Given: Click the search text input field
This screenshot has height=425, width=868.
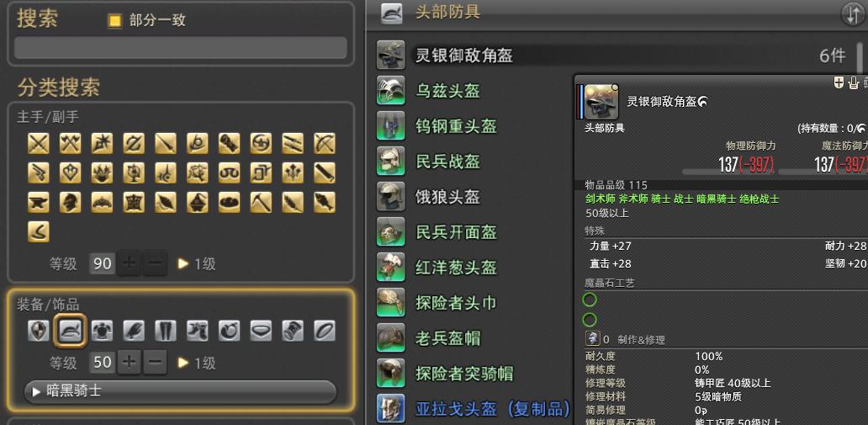Looking at the screenshot, I should 181,48.
